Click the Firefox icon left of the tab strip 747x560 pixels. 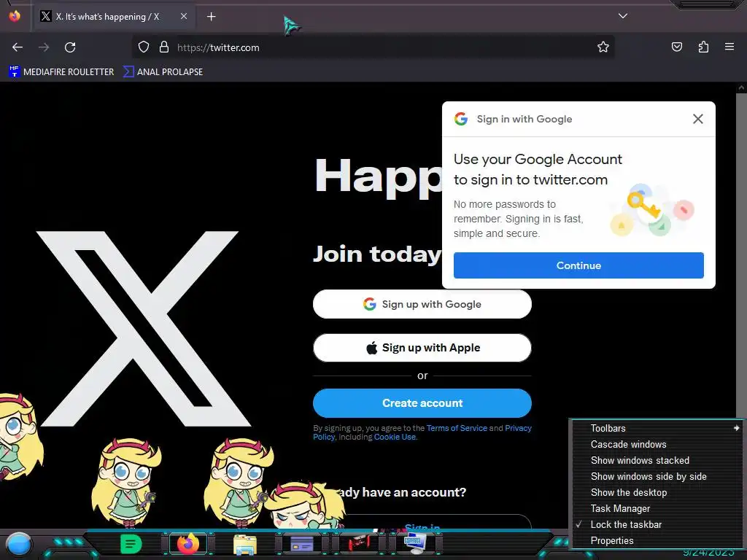click(15, 16)
